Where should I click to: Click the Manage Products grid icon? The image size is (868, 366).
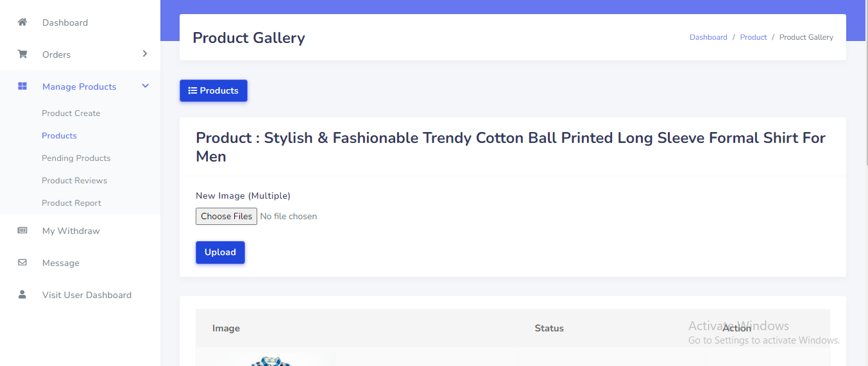(22, 87)
